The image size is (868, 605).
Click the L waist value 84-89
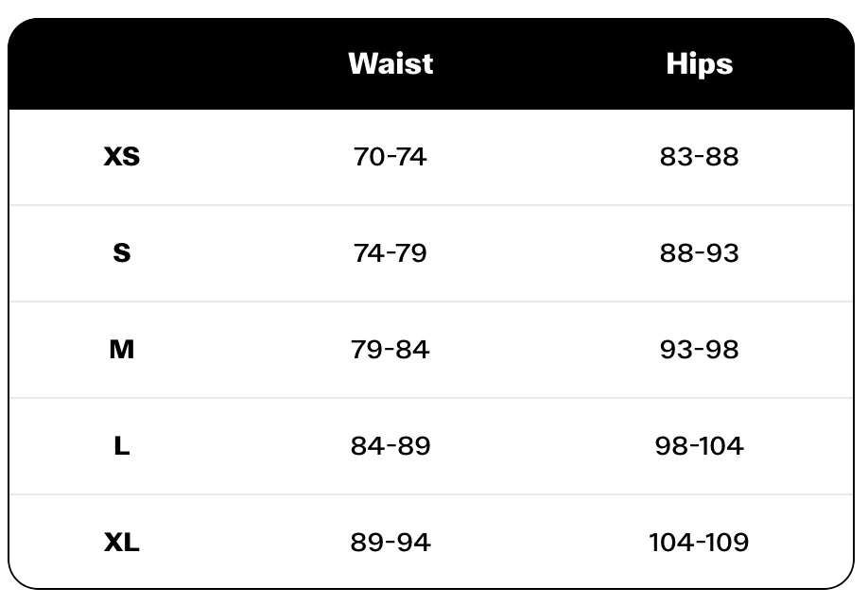391,446
